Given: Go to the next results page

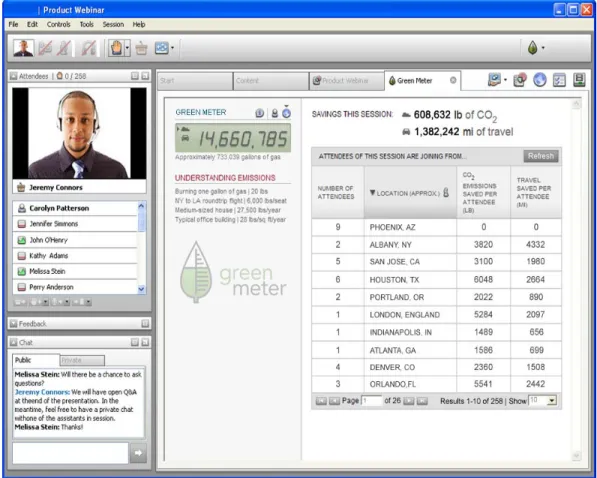Looking at the screenshot, I should point(409,401).
